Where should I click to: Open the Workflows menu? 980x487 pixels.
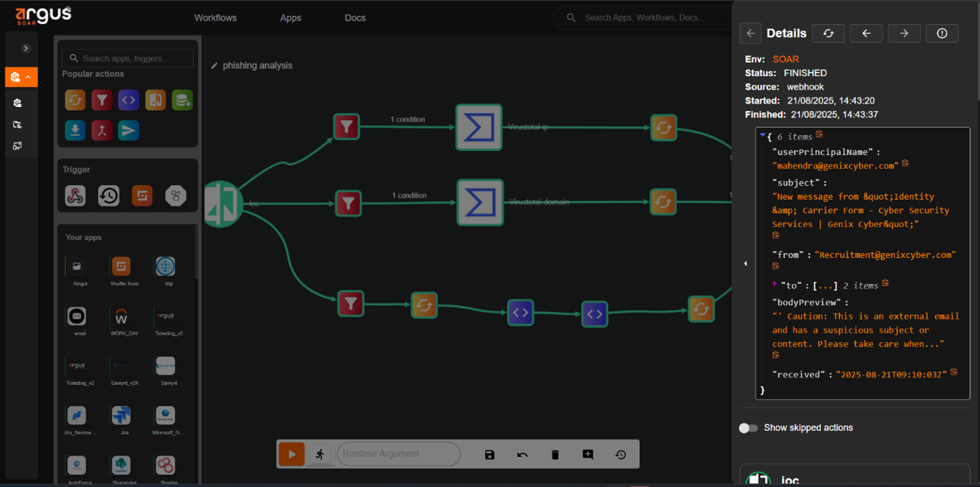pyautogui.click(x=215, y=18)
